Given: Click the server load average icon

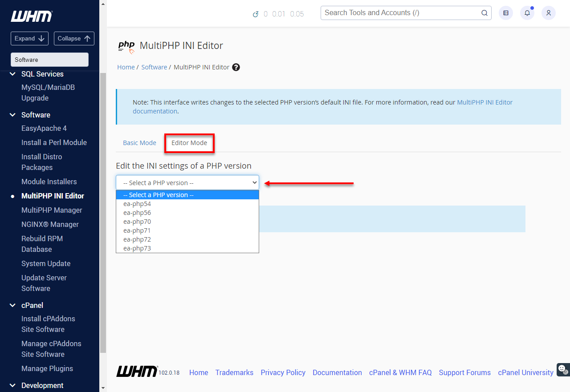Looking at the screenshot, I should coord(255,14).
